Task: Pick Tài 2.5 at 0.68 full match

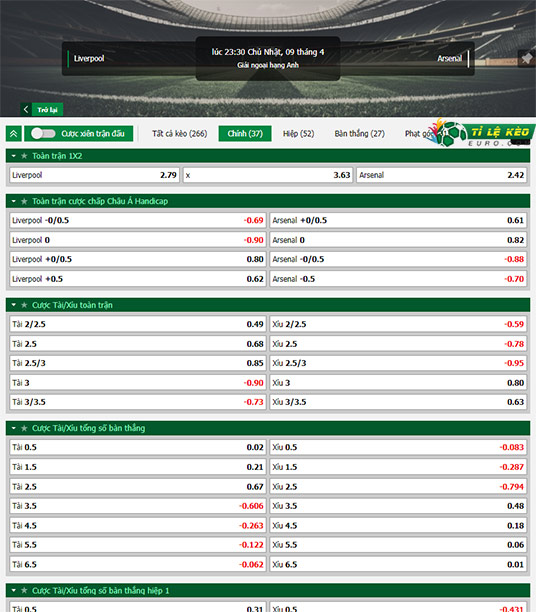Action: (x=138, y=344)
